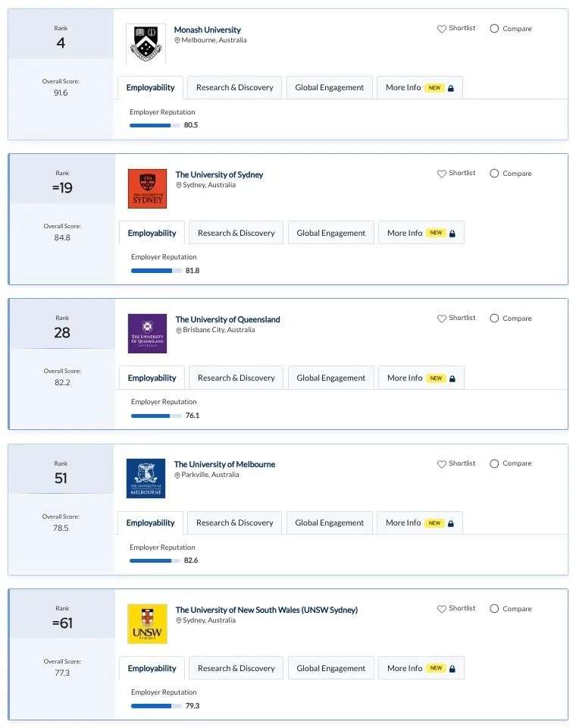Toggle Compare for University of Queensland
This screenshot has height=728, width=573.
[494, 318]
